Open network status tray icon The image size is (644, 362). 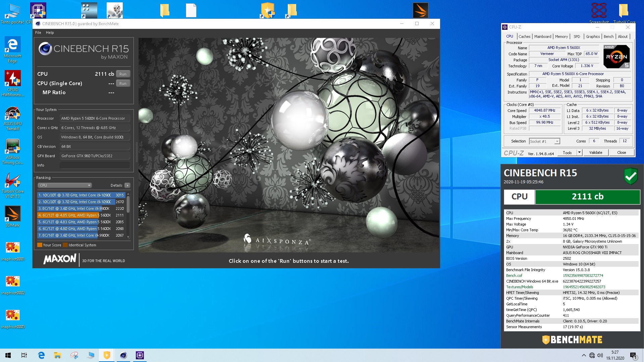(592, 355)
